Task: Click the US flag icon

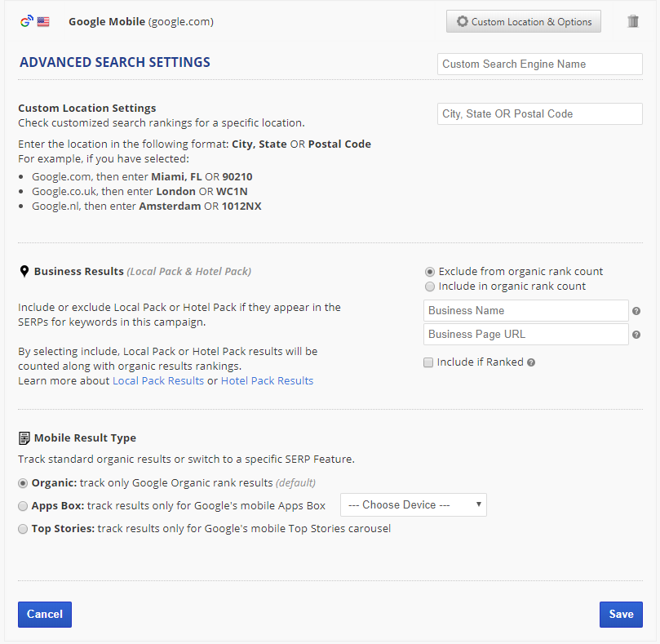Action: [x=43, y=22]
